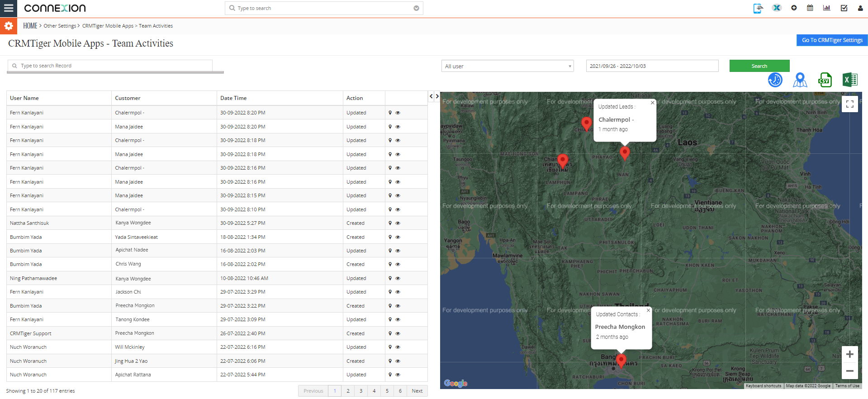Click eye icon in CRMTiger Support row

point(398,333)
